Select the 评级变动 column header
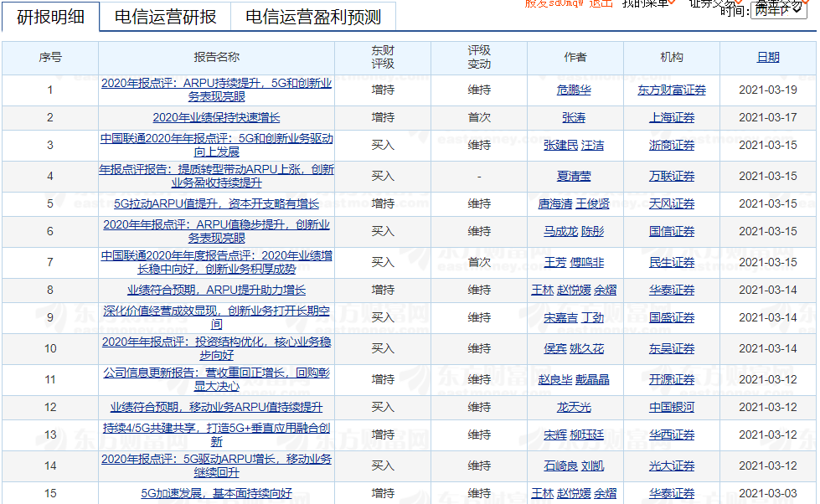 pyautogui.click(x=479, y=58)
